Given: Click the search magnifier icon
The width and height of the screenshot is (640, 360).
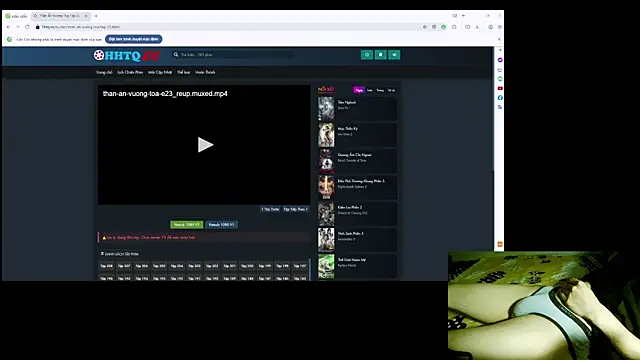Looking at the screenshot, I should pos(176,55).
